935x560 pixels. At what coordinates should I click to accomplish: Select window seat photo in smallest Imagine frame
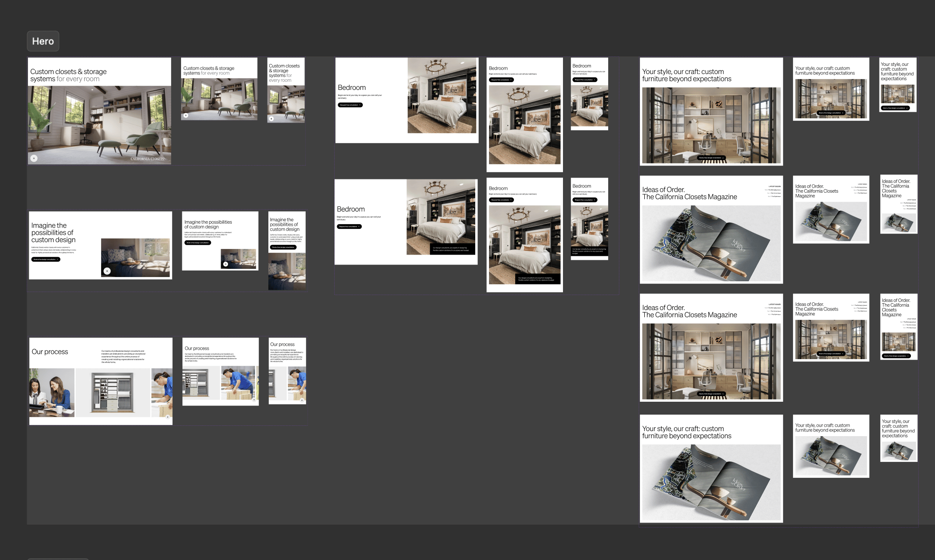[x=287, y=271]
